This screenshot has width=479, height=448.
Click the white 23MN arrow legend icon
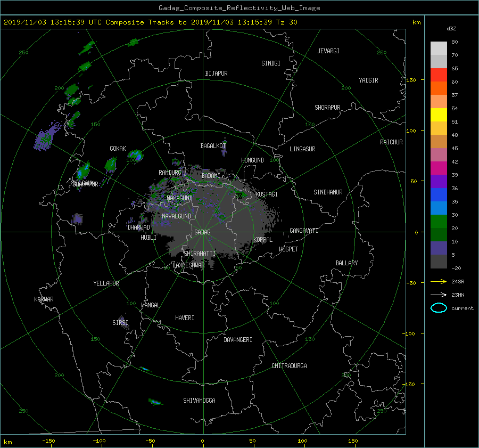pos(439,295)
